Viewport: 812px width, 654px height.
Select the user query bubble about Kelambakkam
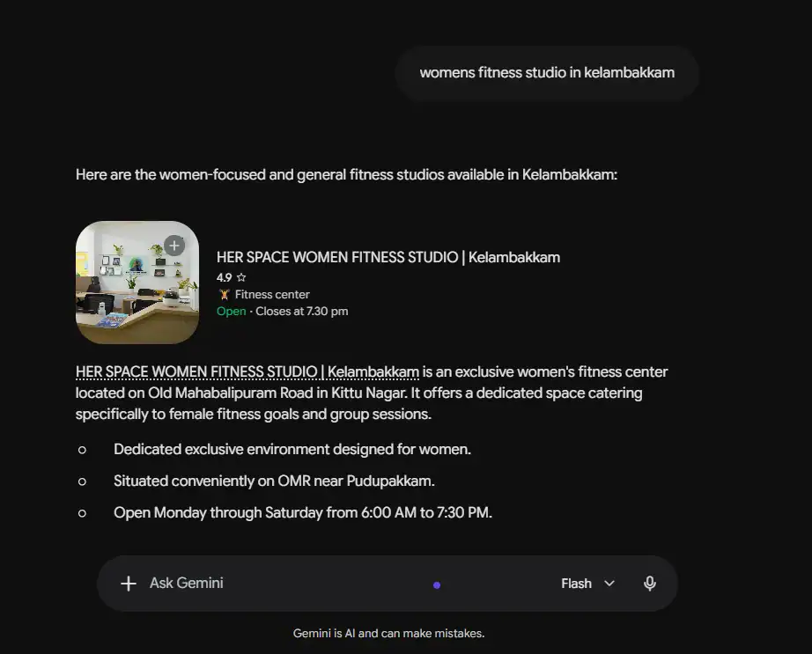pos(547,72)
